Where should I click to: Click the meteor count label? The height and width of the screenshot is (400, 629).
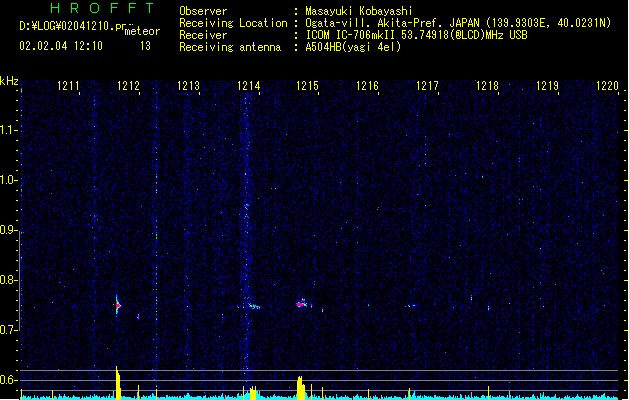pyautogui.click(x=142, y=31)
